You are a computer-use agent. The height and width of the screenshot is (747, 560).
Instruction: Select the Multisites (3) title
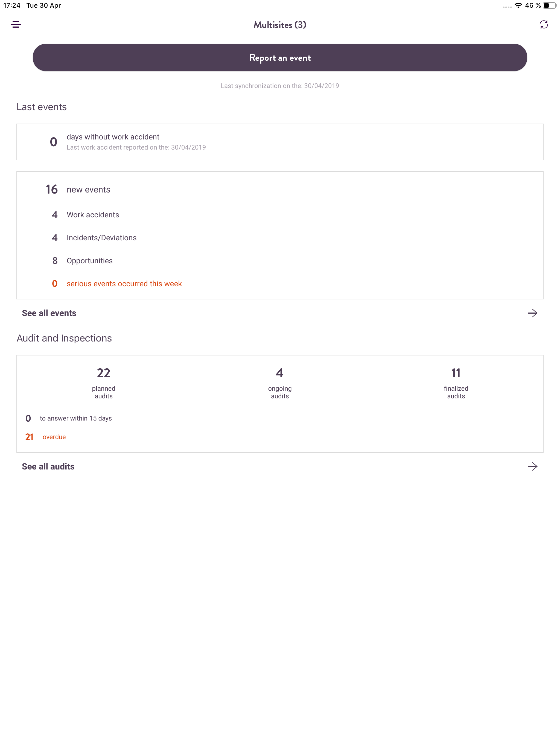[280, 25]
